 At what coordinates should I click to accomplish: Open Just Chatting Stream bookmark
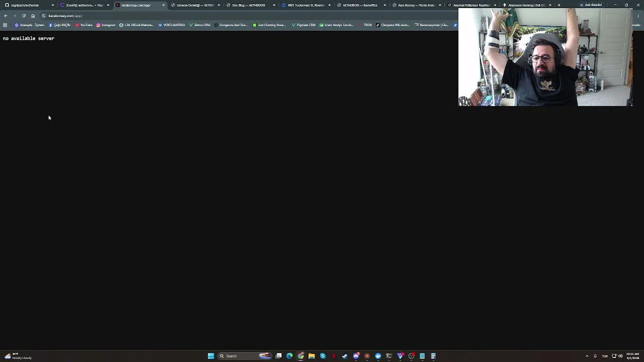pos(269,25)
